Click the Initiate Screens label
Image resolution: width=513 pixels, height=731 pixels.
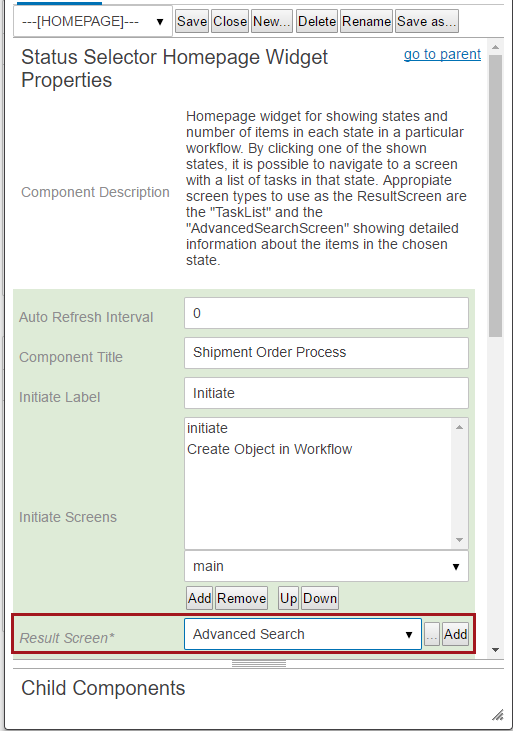[x=68, y=517]
